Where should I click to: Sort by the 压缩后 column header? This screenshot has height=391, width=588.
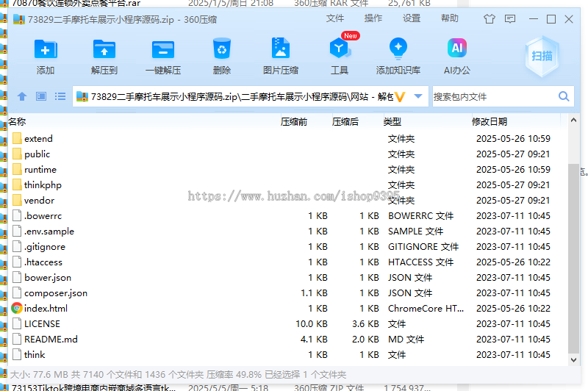click(x=345, y=121)
